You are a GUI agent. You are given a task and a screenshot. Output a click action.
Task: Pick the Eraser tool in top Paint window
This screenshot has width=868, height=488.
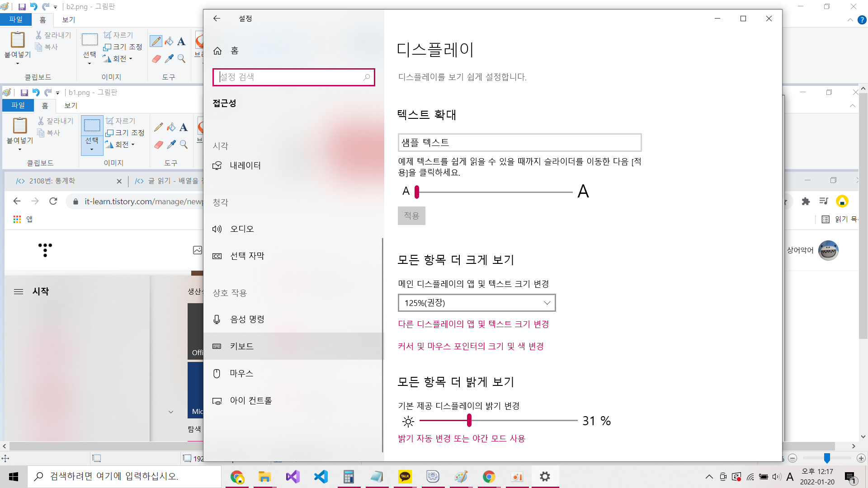point(156,59)
